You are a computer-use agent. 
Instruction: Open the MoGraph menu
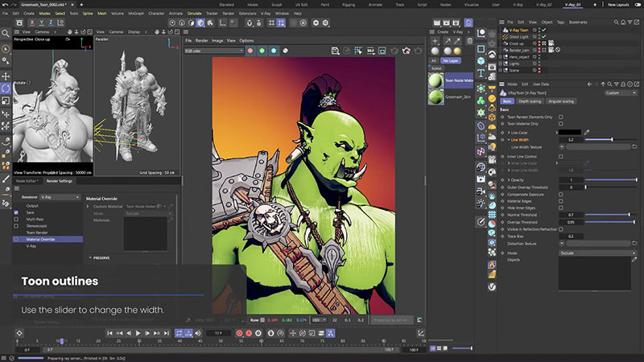[136, 13]
